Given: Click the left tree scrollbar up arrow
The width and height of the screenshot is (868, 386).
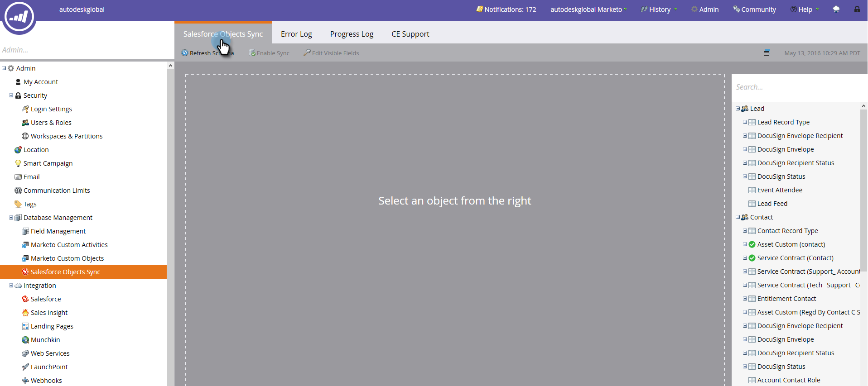Looking at the screenshot, I should (170, 66).
